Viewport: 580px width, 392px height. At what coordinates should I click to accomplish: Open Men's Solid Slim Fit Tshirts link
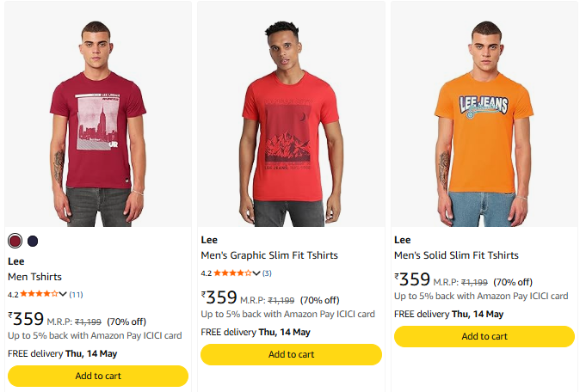(456, 255)
